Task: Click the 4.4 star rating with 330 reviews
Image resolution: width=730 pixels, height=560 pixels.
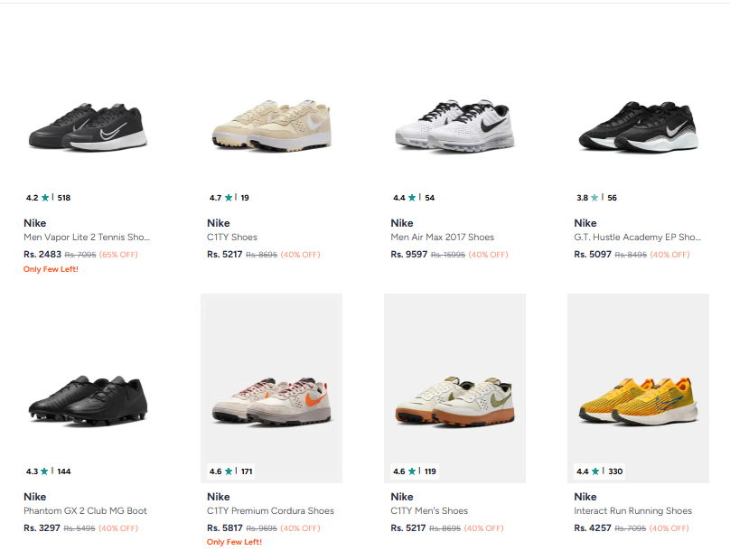Action: point(599,471)
